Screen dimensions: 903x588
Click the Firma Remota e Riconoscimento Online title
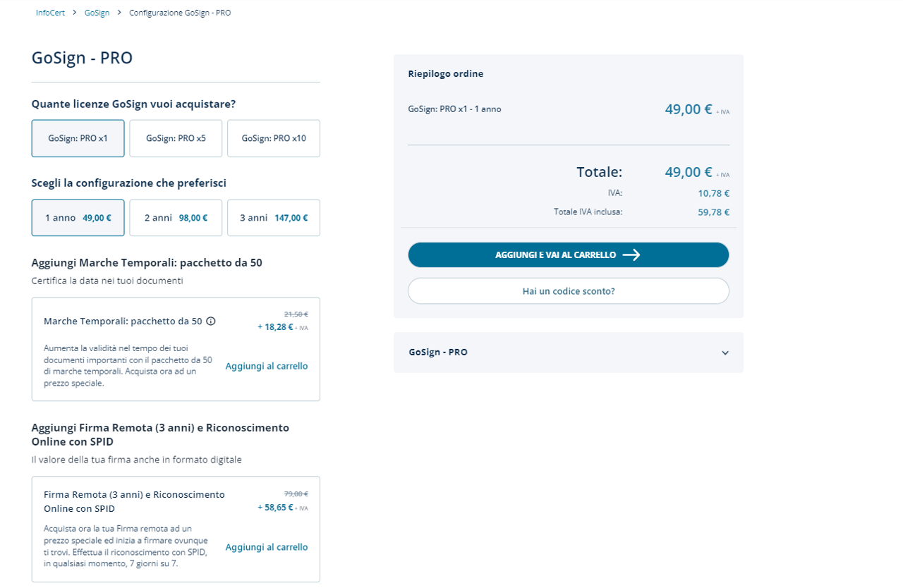pyautogui.click(x=134, y=501)
